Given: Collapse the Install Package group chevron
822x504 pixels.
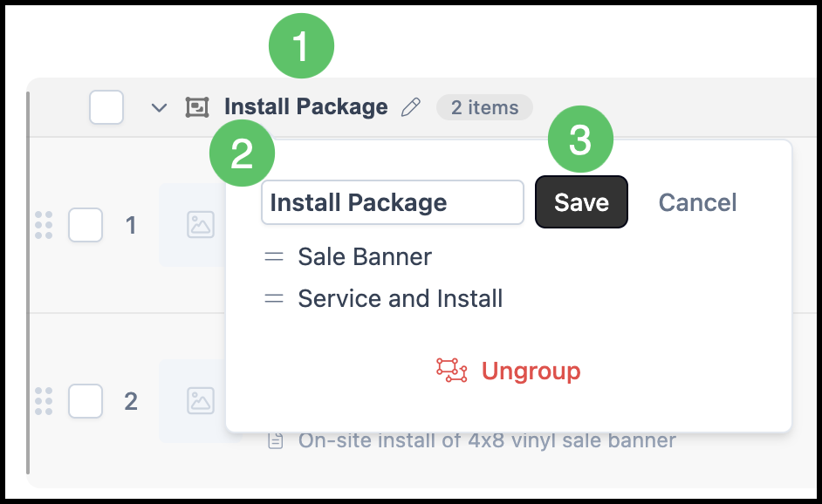Looking at the screenshot, I should pyautogui.click(x=159, y=108).
